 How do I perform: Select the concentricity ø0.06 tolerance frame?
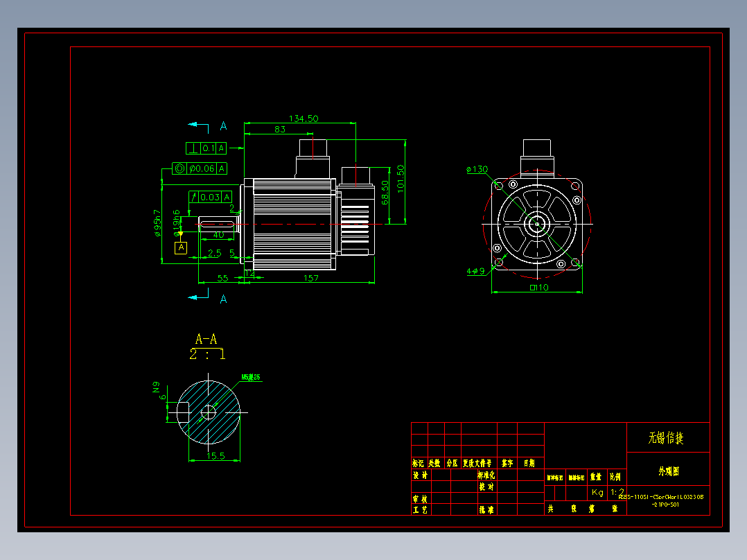pyautogui.click(x=200, y=168)
